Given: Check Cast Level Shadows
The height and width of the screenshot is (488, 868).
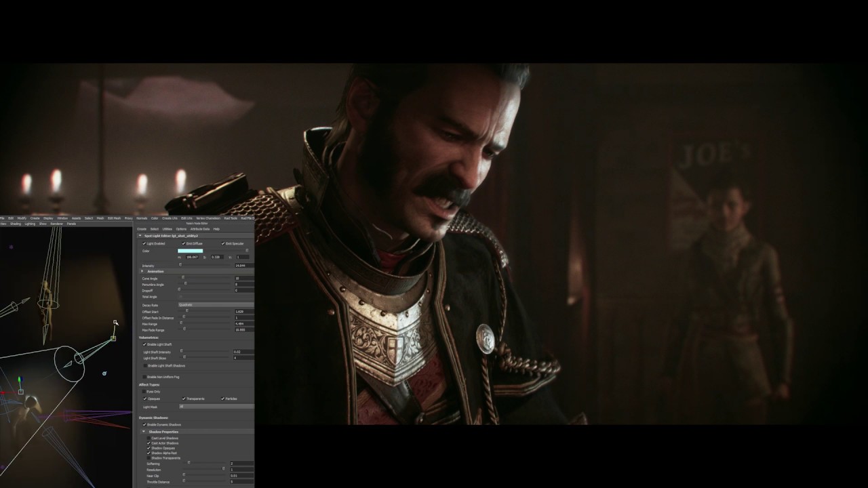Looking at the screenshot, I should pos(149,438).
